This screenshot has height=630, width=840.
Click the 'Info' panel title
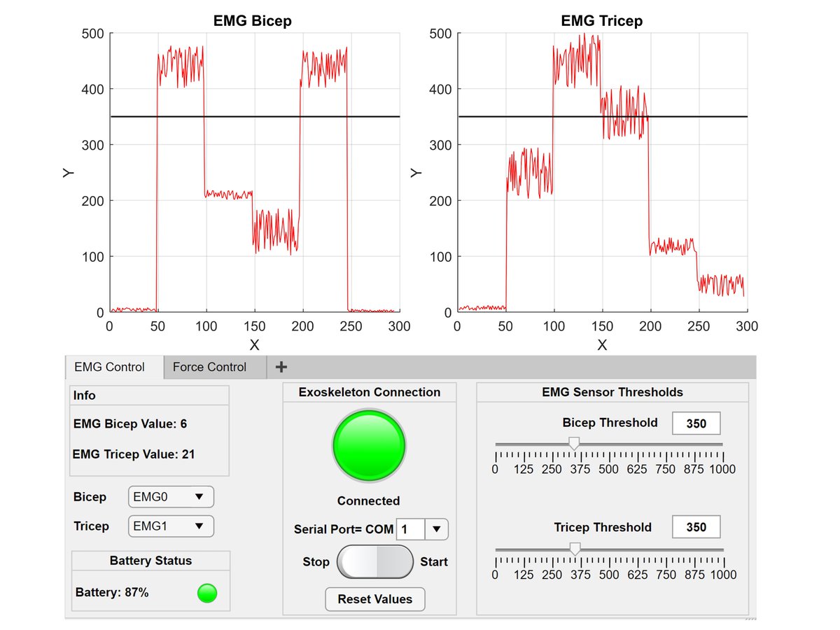[85, 395]
